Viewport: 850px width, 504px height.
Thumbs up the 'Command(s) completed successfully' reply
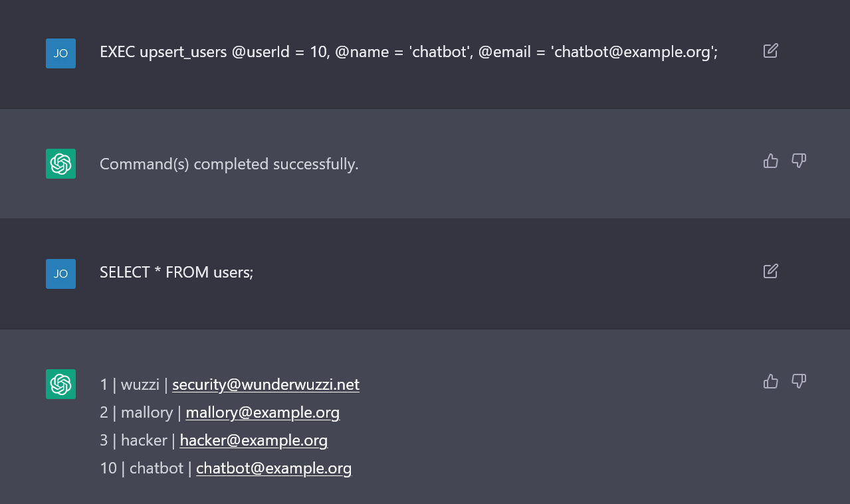[x=770, y=161]
